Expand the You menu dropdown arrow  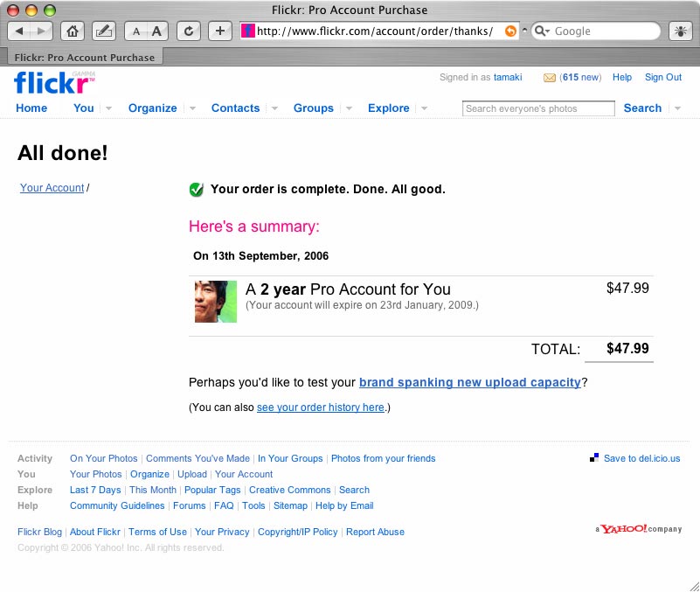point(109,108)
